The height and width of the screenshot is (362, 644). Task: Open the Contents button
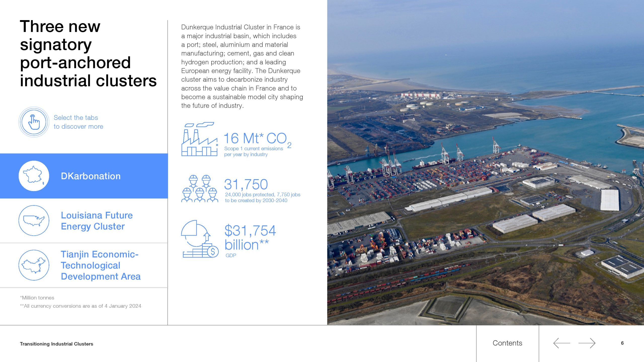pyautogui.click(x=507, y=343)
